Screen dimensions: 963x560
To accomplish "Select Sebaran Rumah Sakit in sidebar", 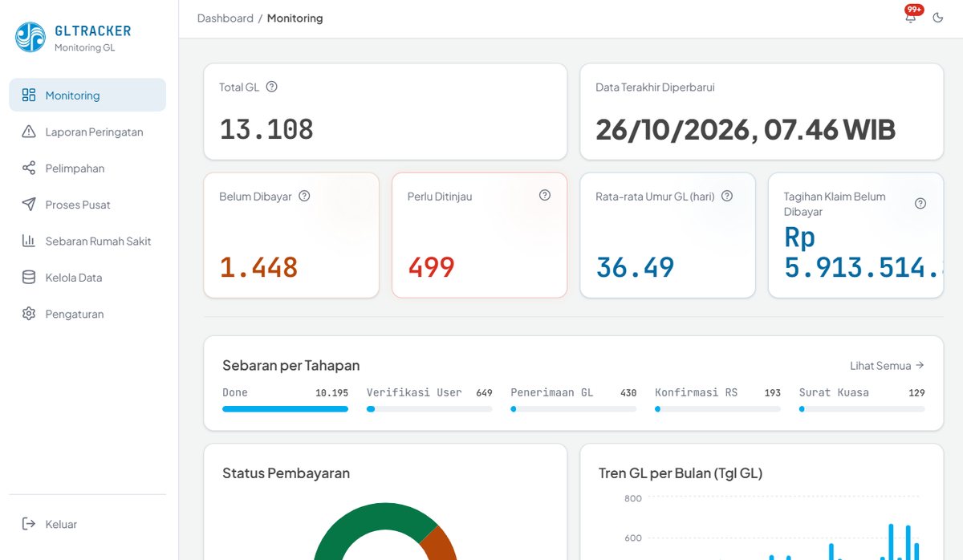I will 87,241.
